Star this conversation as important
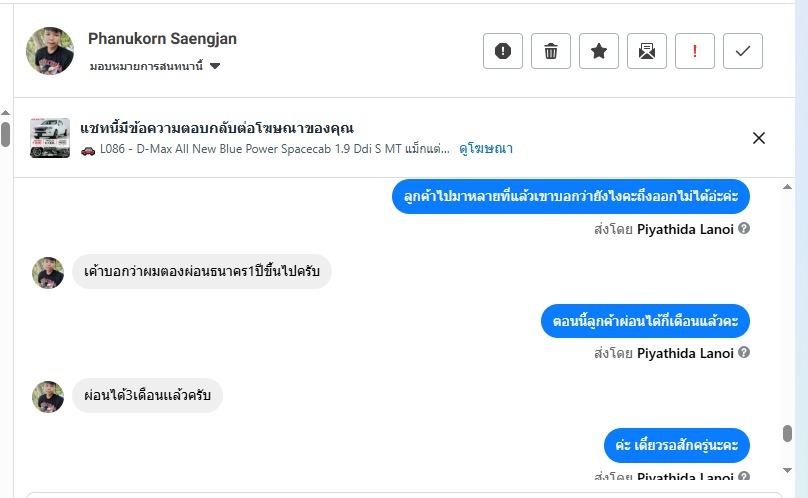 (599, 51)
